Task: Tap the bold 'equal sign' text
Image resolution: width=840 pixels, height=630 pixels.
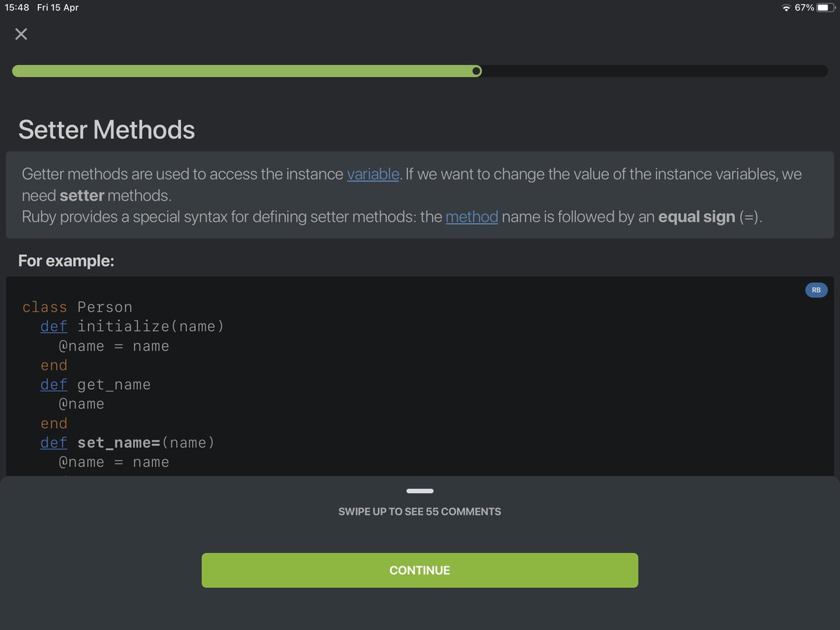Action: click(696, 217)
